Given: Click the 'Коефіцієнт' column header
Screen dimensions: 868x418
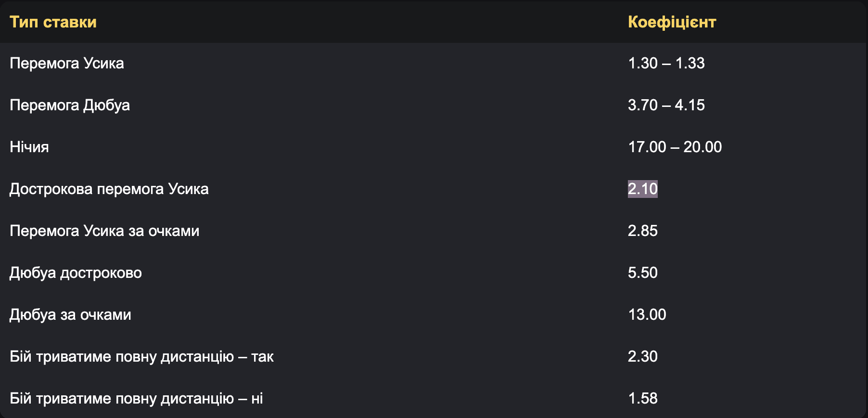Looking at the screenshot, I should pyautogui.click(x=672, y=22).
